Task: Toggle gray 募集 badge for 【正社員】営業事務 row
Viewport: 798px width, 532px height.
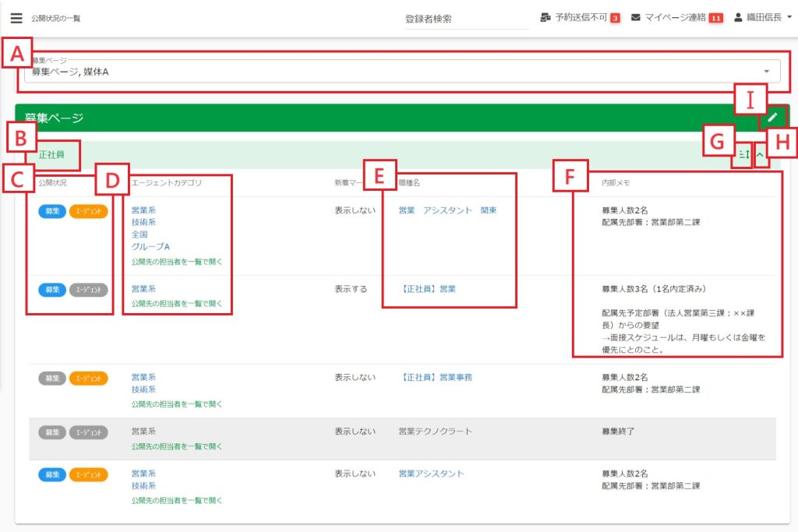Action: click(52, 378)
